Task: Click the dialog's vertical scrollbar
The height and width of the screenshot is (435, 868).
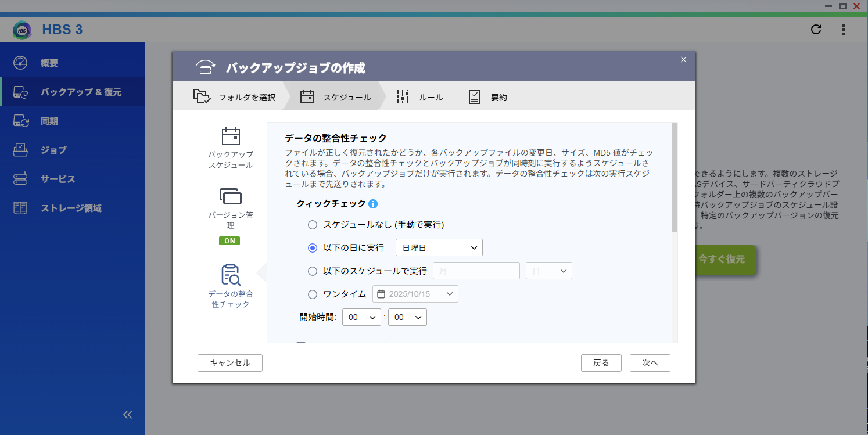Action: tap(674, 177)
